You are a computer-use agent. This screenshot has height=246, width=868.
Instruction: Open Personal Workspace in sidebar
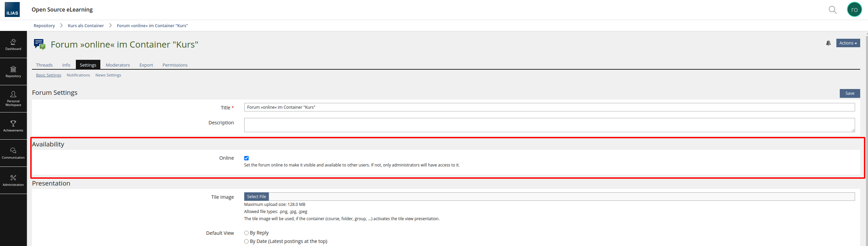point(13,99)
